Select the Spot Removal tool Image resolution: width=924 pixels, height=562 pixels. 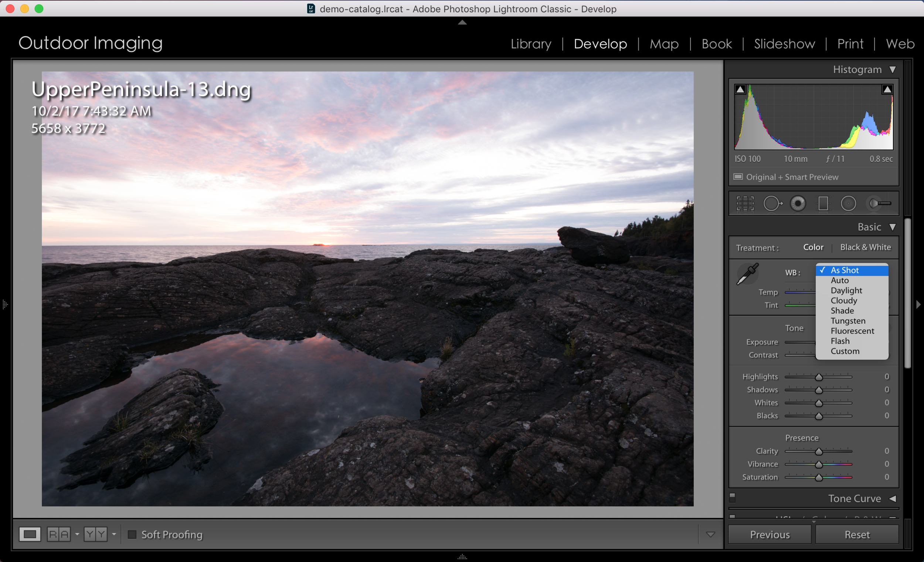[x=772, y=204]
